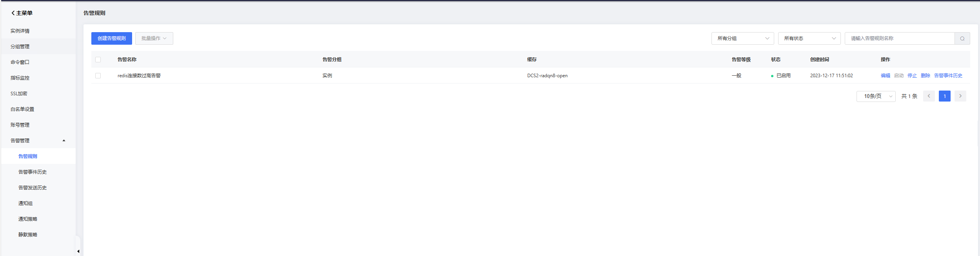Open 账号管理 in the sidebar

tap(38, 125)
